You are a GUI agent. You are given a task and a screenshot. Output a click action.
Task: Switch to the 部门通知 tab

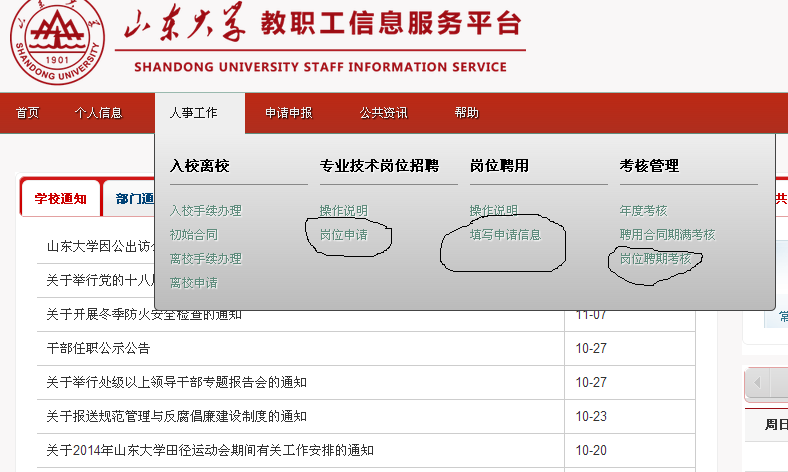click(134, 199)
